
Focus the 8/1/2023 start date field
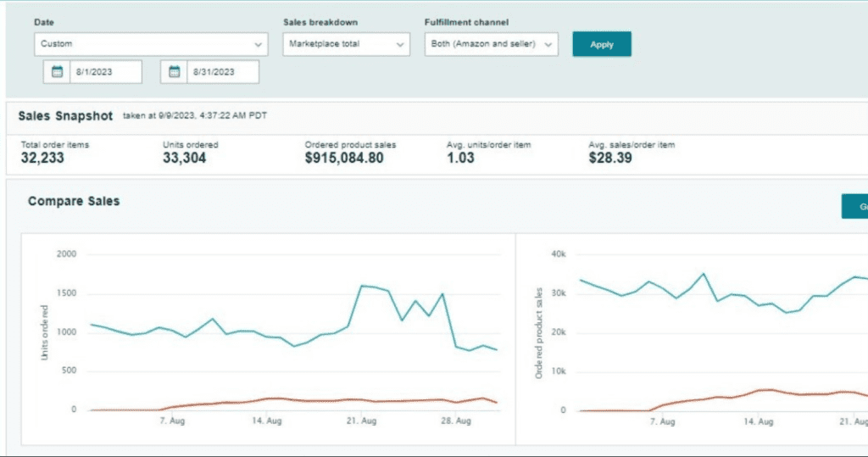coord(104,72)
